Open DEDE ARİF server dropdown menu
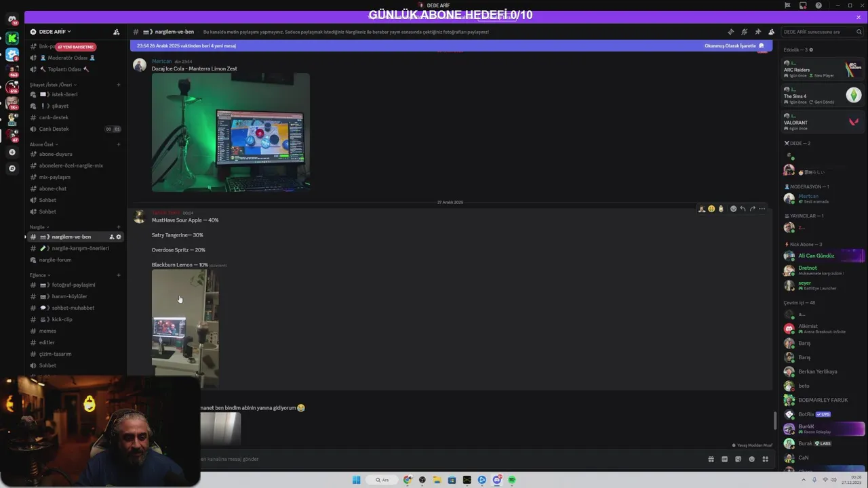 [x=55, y=32]
